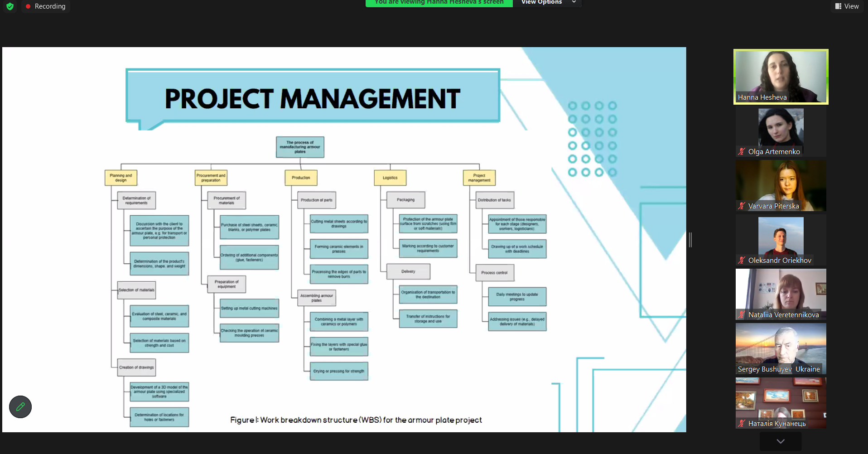Select Sergey Bushuyev's video thumbnail

(x=781, y=349)
